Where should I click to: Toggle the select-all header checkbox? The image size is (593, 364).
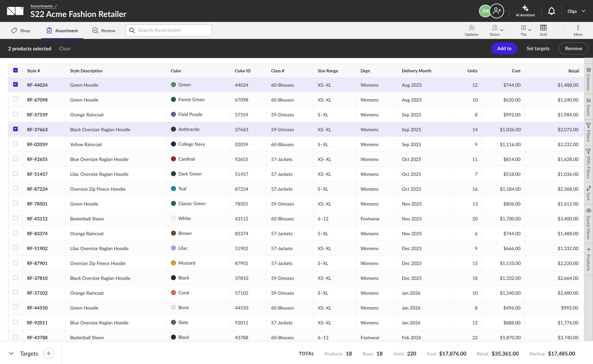pyautogui.click(x=15, y=70)
